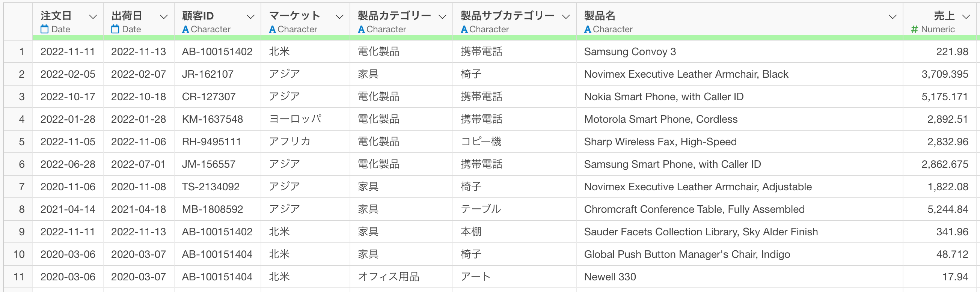Select the 製品サブカテゴリー column header

click(x=508, y=16)
